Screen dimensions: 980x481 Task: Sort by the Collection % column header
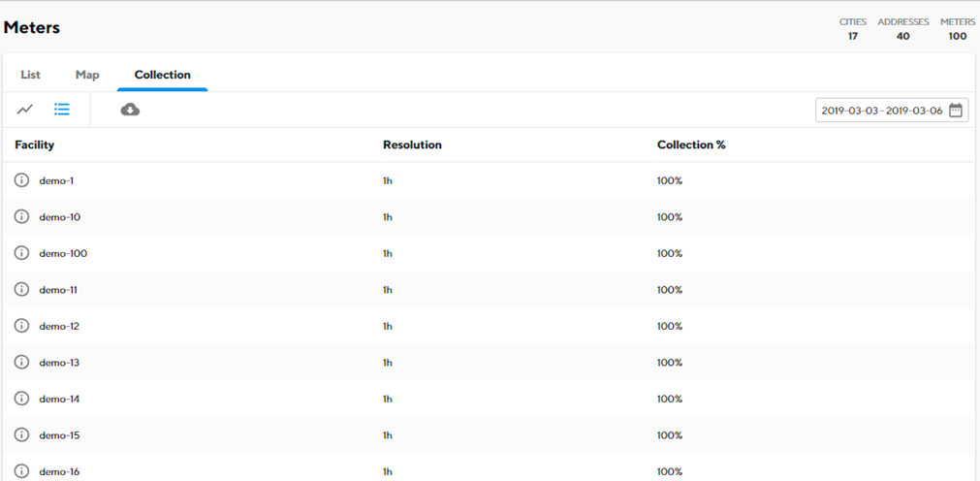tap(691, 144)
